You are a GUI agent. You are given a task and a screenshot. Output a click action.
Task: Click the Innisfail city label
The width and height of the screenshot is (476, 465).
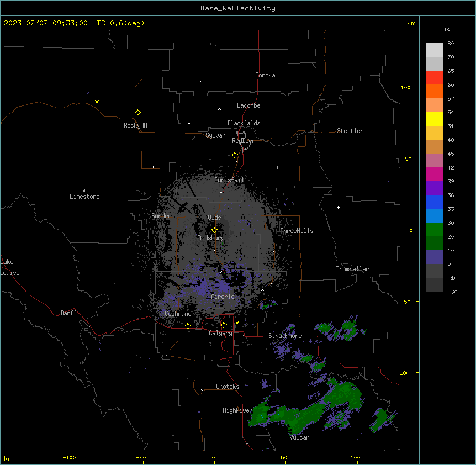click(229, 180)
